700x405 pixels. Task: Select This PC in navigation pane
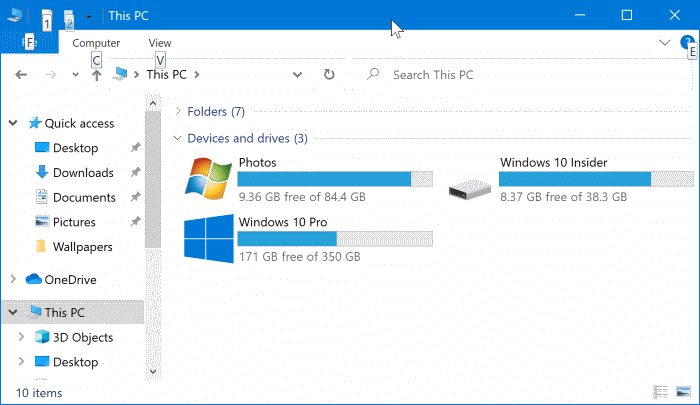tap(64, 313)
